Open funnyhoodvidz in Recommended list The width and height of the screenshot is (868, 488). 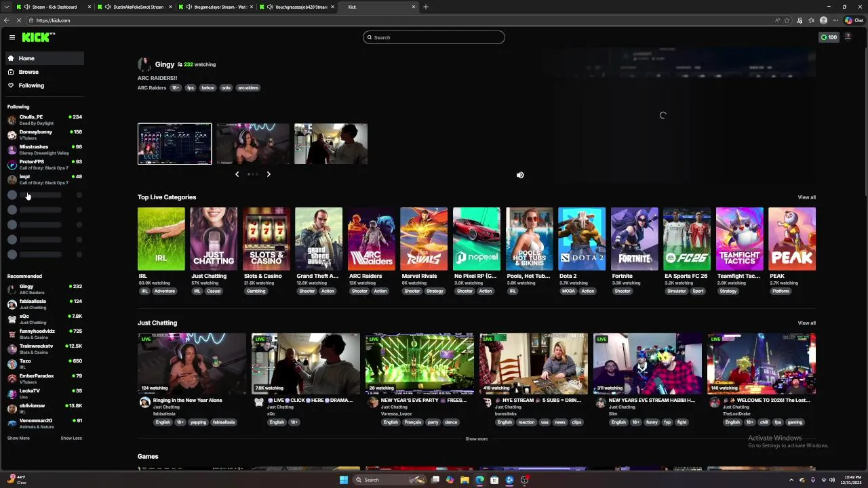[45, 334]
